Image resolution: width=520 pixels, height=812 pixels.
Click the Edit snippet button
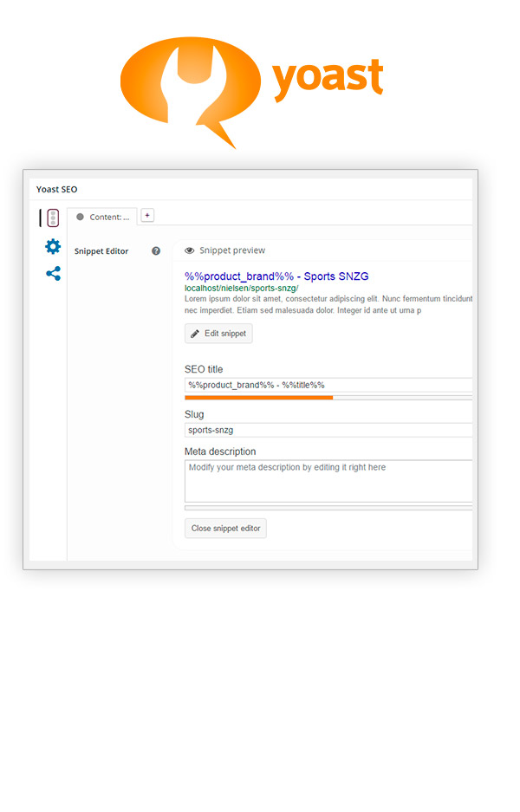[218, 334]
